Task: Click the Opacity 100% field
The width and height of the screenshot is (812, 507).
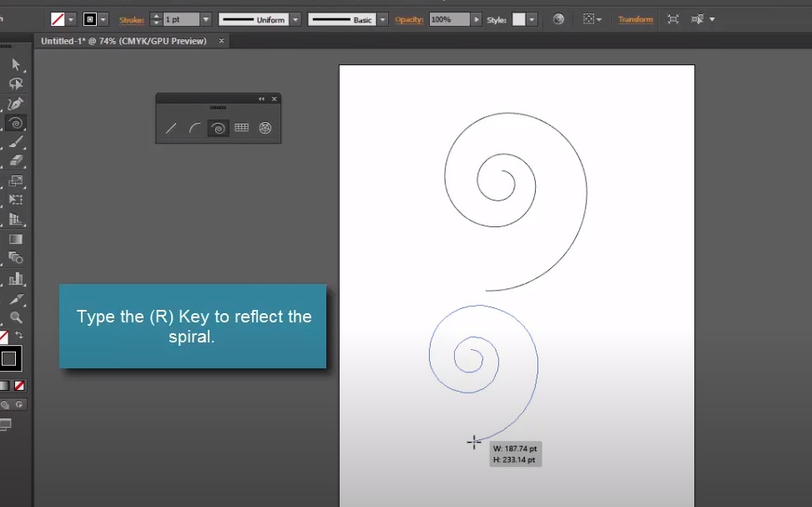Action: 449,20
